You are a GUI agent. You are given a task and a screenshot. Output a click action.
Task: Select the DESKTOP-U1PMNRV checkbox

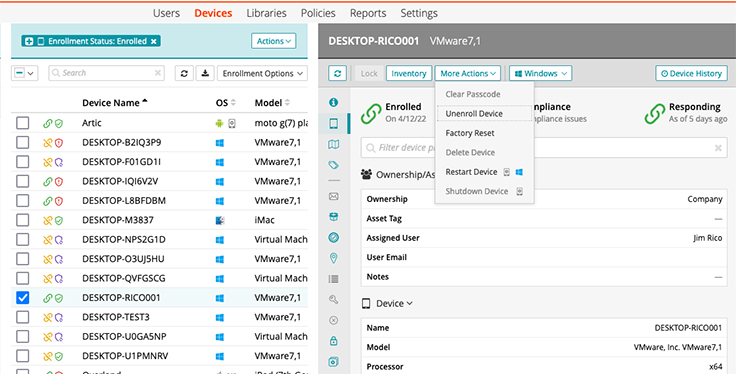(23, 356)
